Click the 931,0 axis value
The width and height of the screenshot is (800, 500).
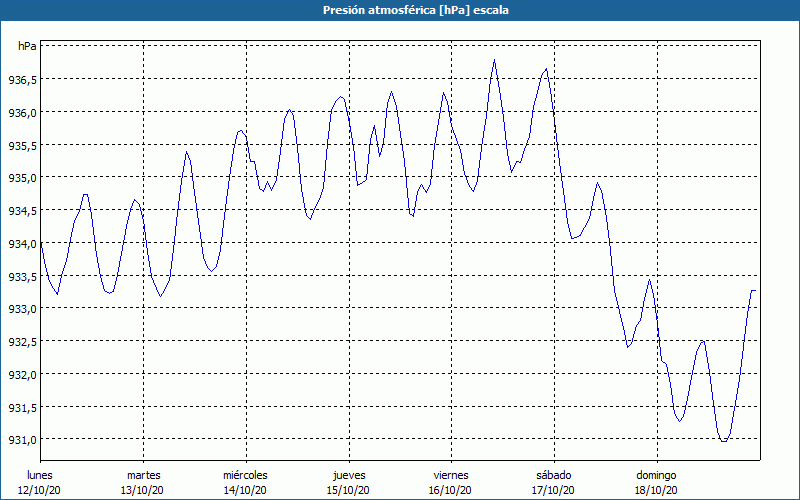(22, 440)
